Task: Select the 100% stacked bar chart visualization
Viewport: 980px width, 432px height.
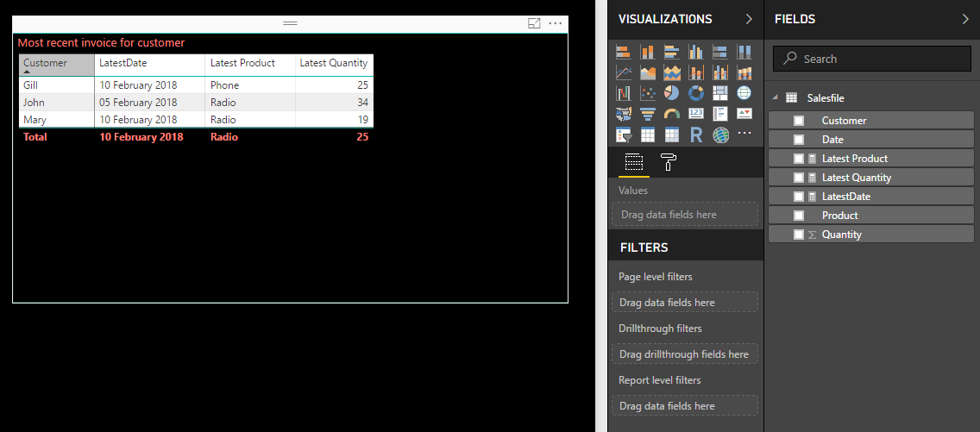Action: pyautogui.click(x=720, y=52)
